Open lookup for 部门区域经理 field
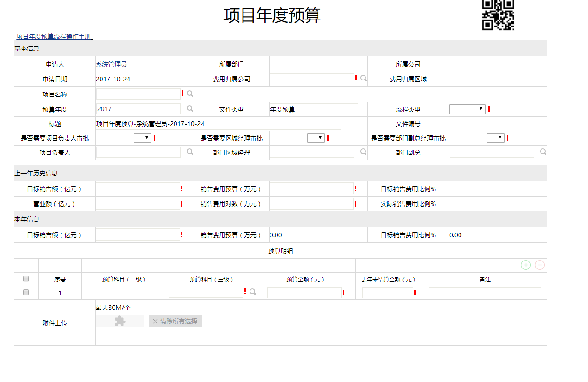588x382 pixels. (x=364, y=152)
